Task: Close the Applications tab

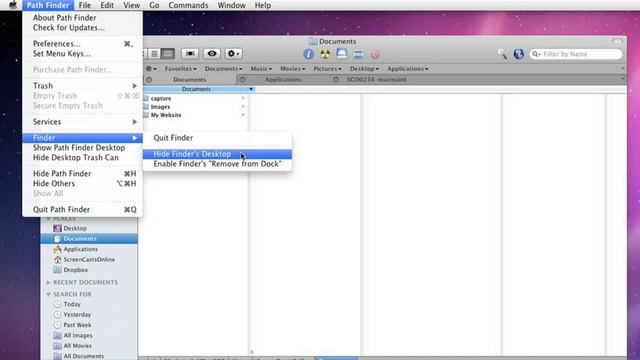Action: pos(242,80)
